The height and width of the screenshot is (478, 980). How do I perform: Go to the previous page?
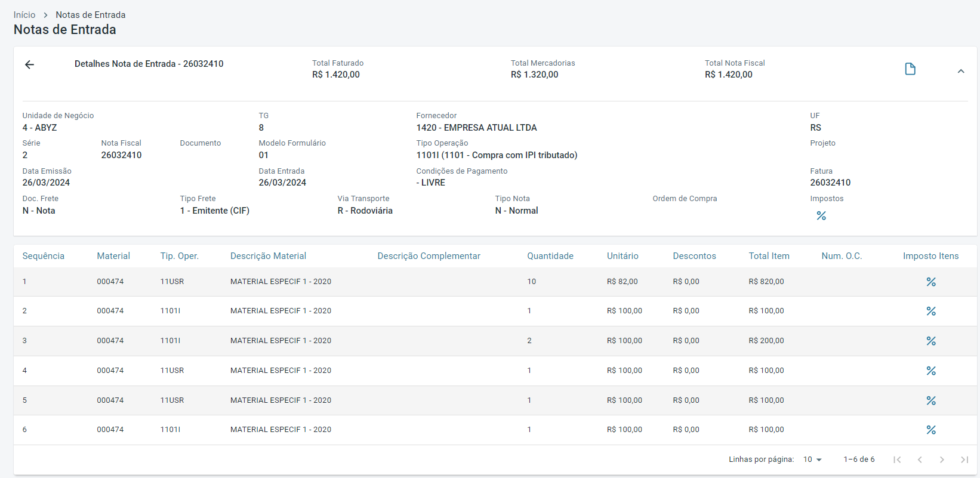coord(920,460)
